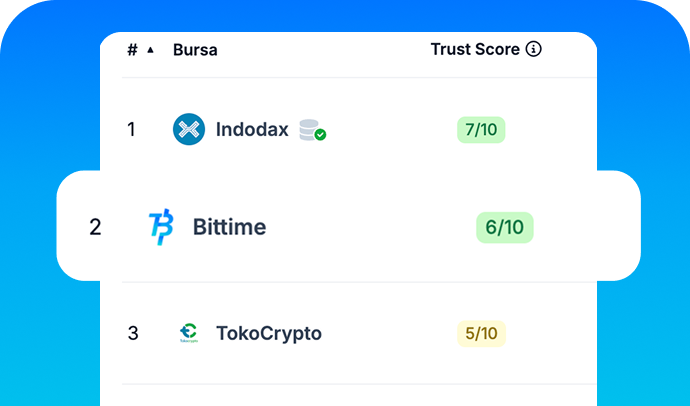Click TokoCrypto's 5/10 trust score badge

(x=481, y=333)
